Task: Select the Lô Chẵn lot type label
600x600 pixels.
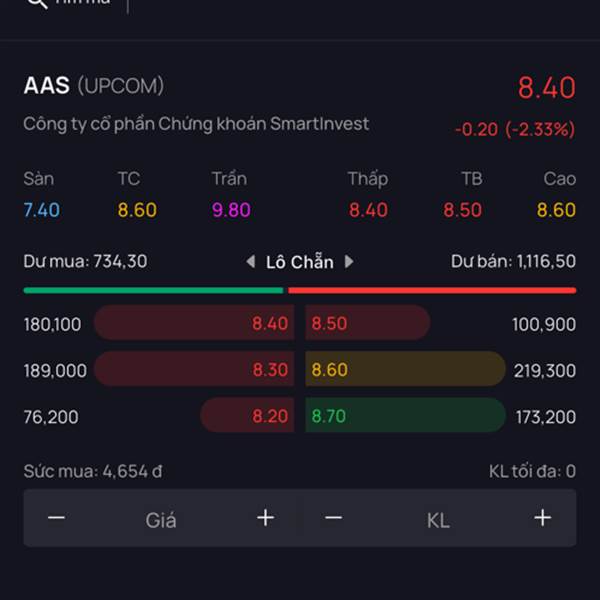Action: [300, 262]
